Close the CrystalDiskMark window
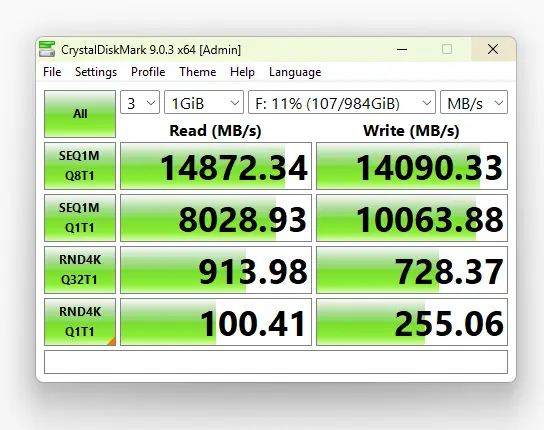Screen dimensions: 544x430 tap(493, 49)
